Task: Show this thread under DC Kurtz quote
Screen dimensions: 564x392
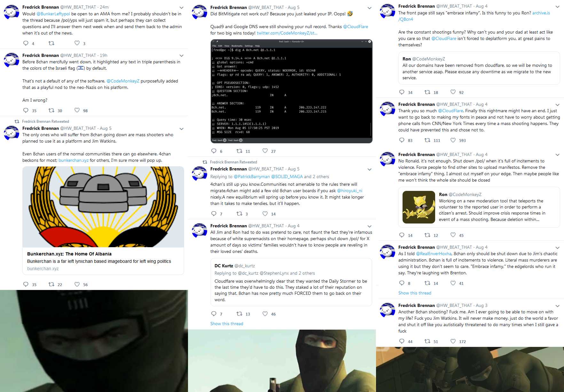Action: pos(227,324)
